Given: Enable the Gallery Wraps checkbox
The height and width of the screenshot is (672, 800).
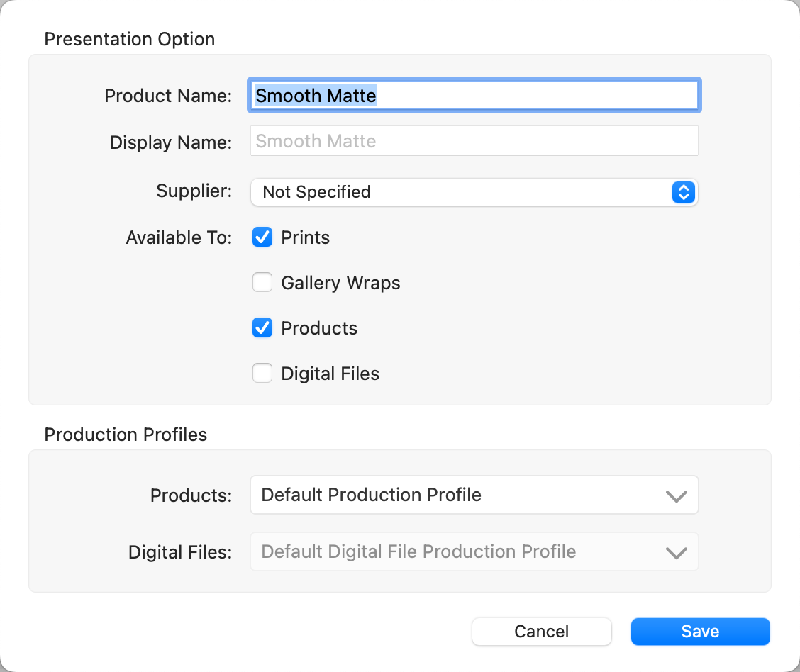Looking at the screenshot, I should [x=262, y=283].
